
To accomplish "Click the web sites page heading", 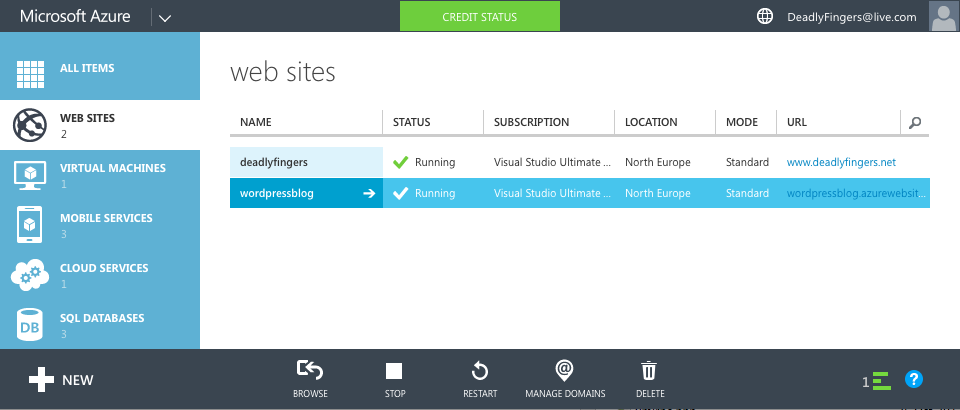I will coord(282,72).
